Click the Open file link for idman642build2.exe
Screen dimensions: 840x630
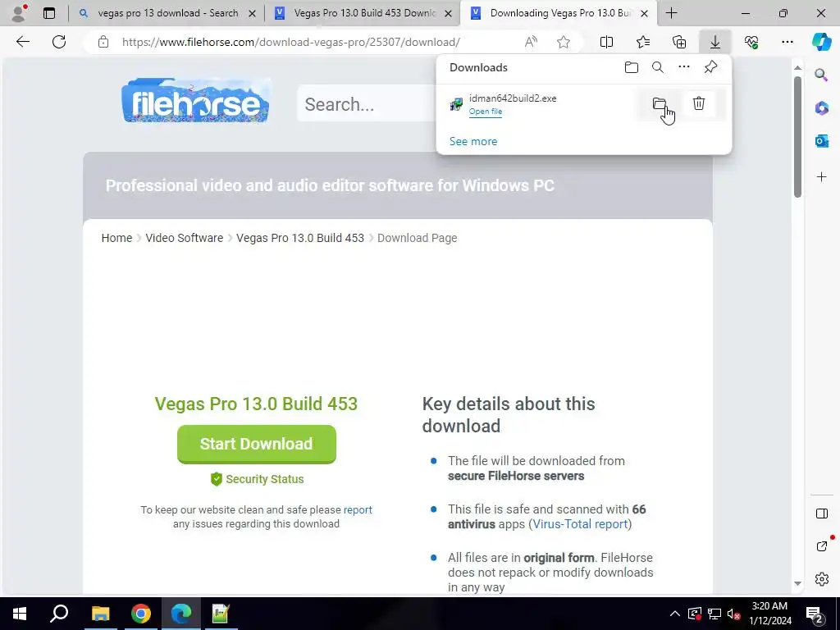[x=486, y=112]
